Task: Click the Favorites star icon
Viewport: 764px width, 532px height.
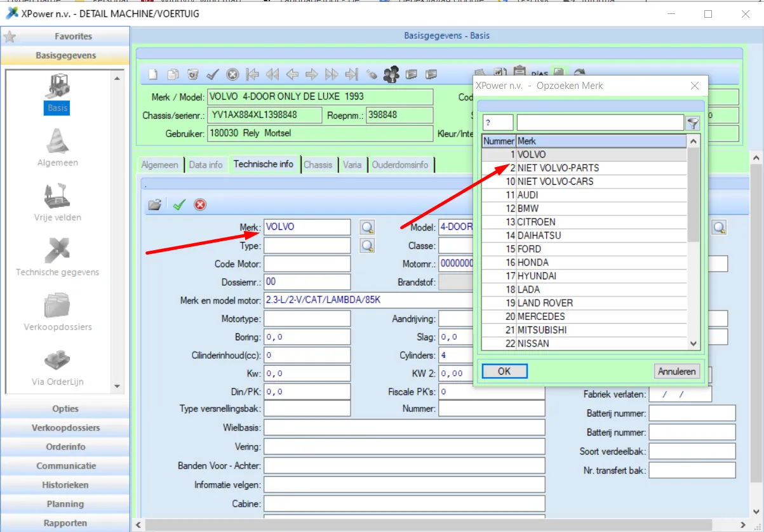Action: [x=10, y=37]
